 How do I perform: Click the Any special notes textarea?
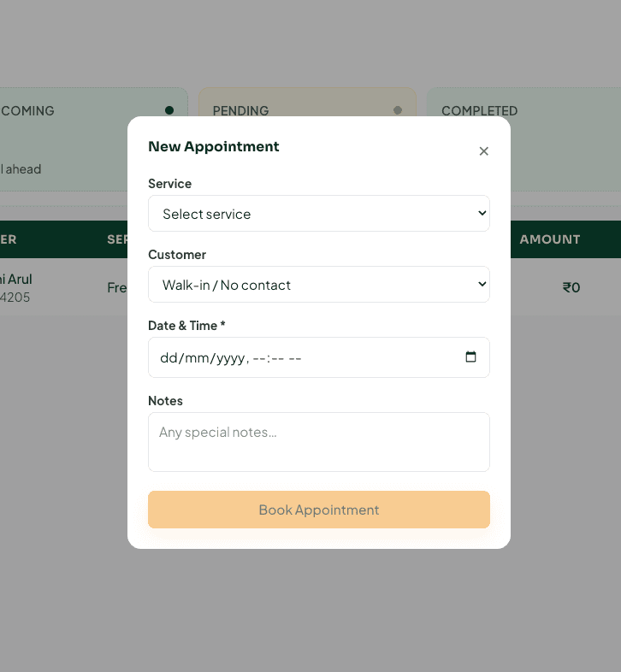(x=319, y=442)
